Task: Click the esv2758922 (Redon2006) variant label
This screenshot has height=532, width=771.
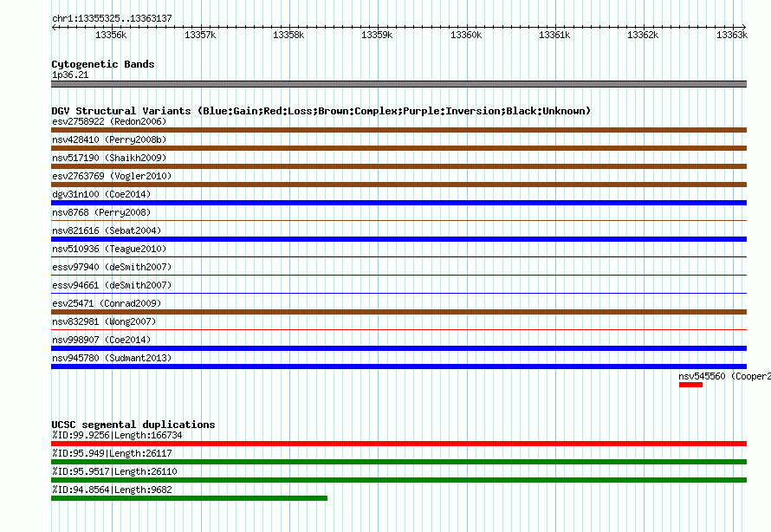Action: [x=109, y=121]
